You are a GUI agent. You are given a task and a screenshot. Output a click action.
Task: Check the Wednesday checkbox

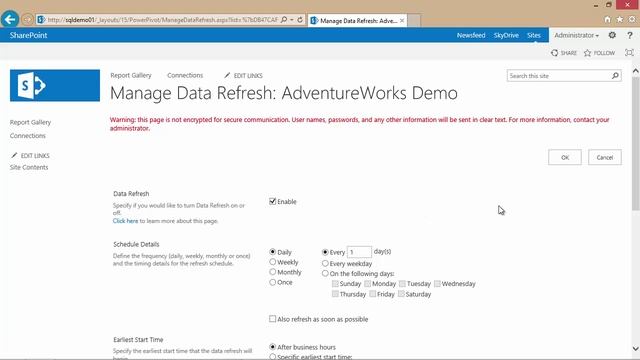tap(437, 283)
